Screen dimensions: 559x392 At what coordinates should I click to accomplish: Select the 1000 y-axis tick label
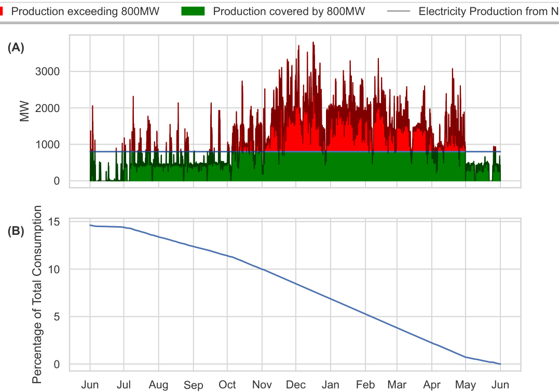click(x=47, y=145)
